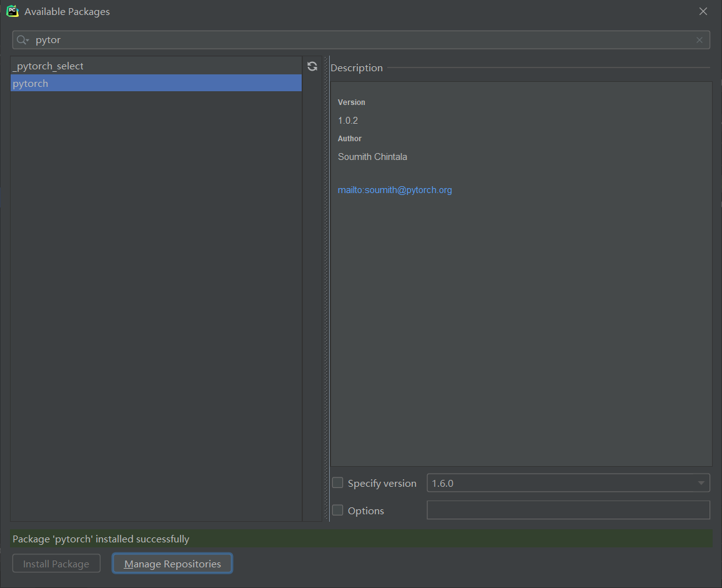Select the pytorch package row

156,83
